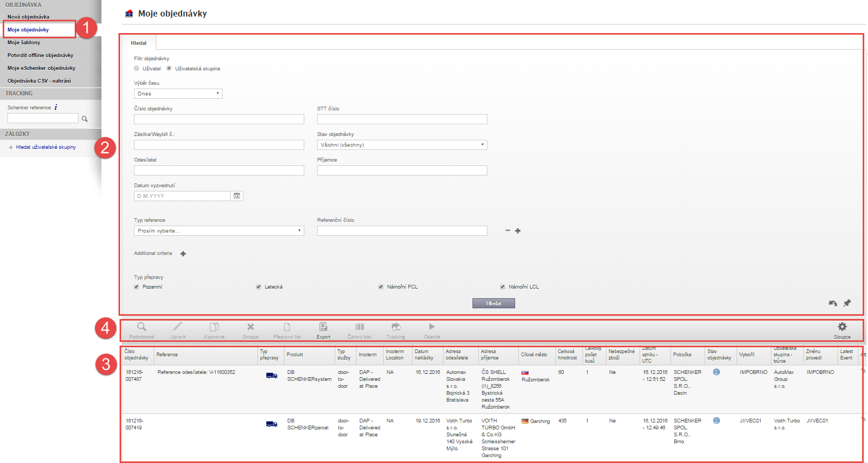The height and width of the screenshot is (463, 868).
Task: Select order number 161216-007419
Action: (134, 424)
